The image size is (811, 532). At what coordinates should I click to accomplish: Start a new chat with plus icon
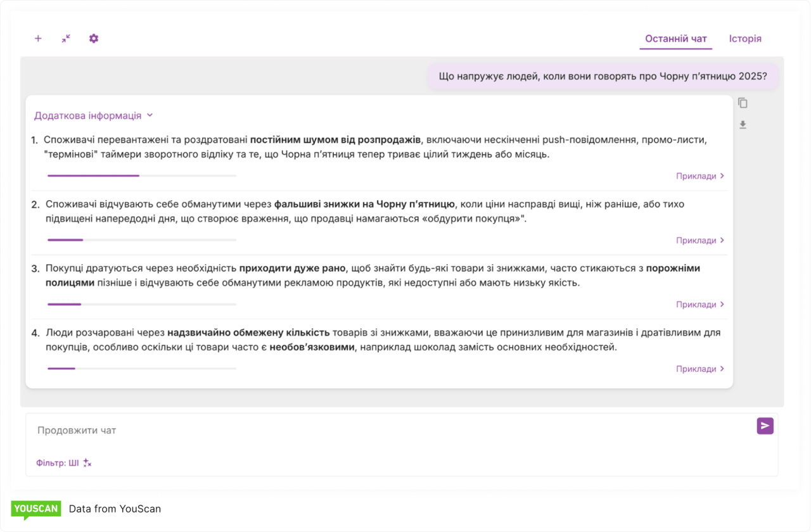tap(38, 39)
